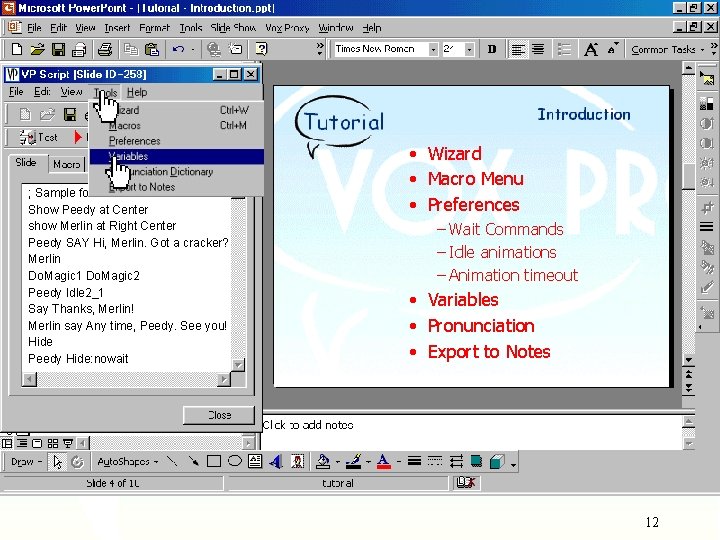Switch to Macro tab in VP Script
This screenshot has height=540, width=720.
(x=67, y=164)
